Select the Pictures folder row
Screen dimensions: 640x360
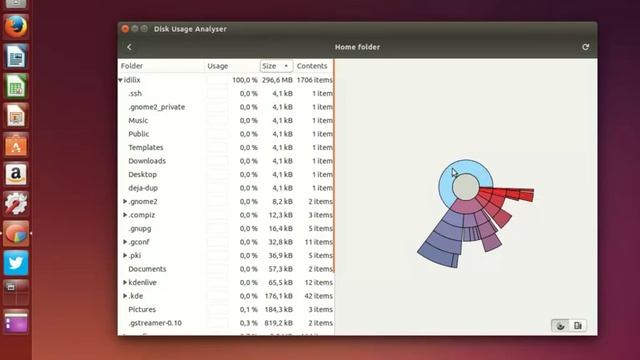point(226,309)
